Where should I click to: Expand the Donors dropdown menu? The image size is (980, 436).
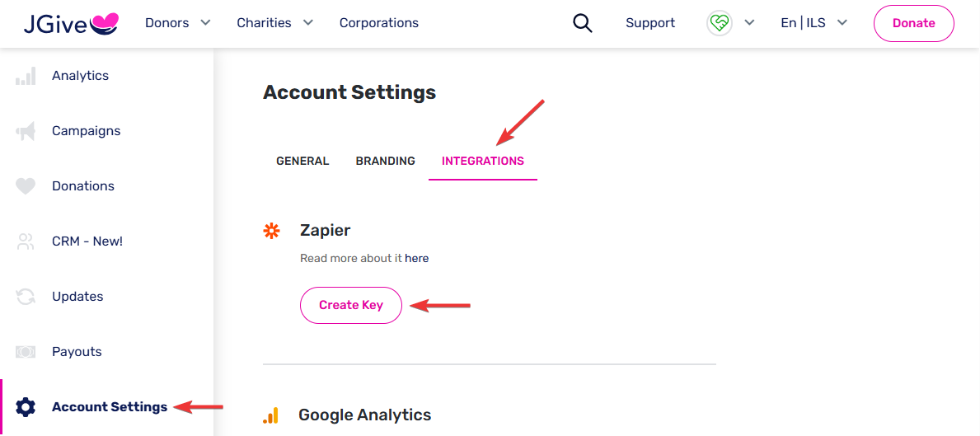point(177,23)
